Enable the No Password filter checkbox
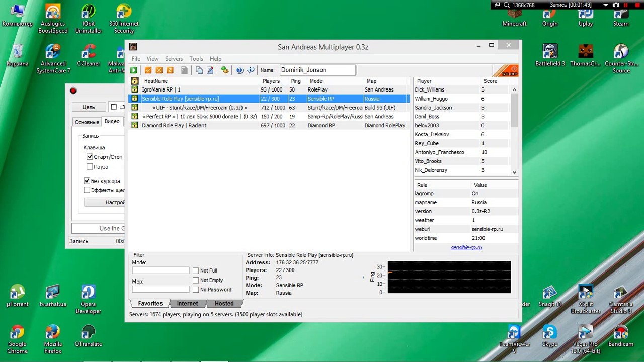The image size is (644, 362). click(196, 290)
